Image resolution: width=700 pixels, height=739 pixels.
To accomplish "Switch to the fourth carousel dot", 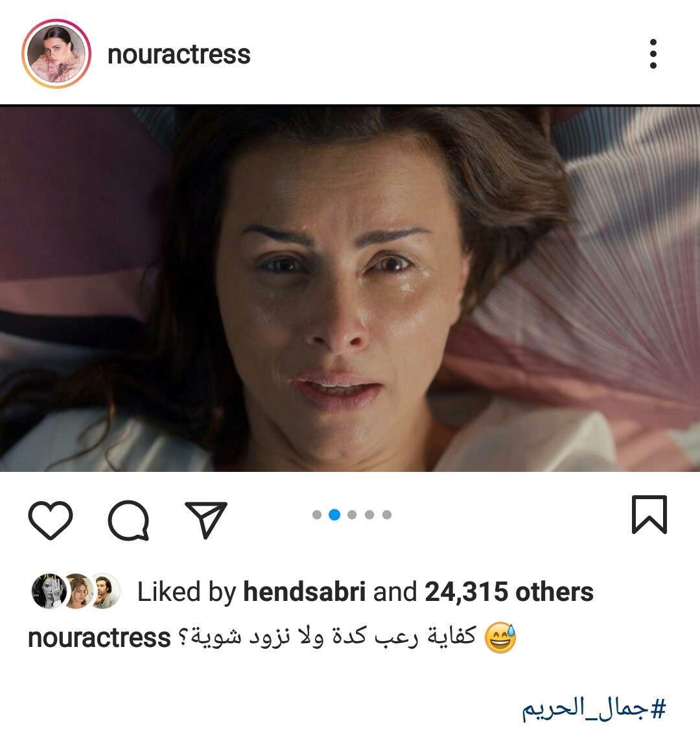I will (x=369, y=515).
